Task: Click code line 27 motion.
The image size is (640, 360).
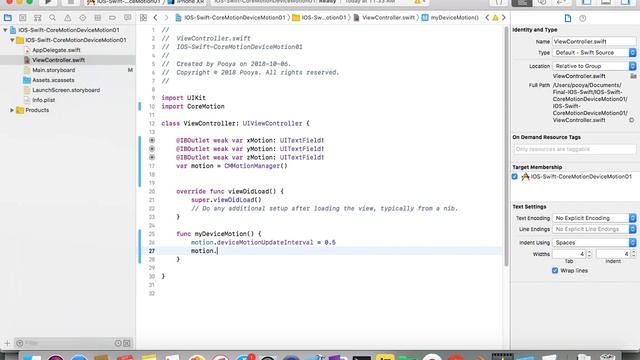Action: click(x=204, y=251)
